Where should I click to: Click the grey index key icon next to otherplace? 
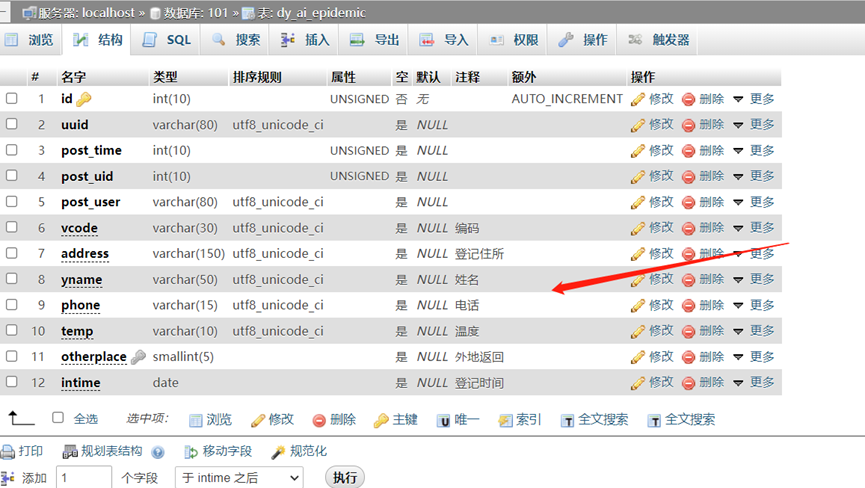[x=138, y=357]
